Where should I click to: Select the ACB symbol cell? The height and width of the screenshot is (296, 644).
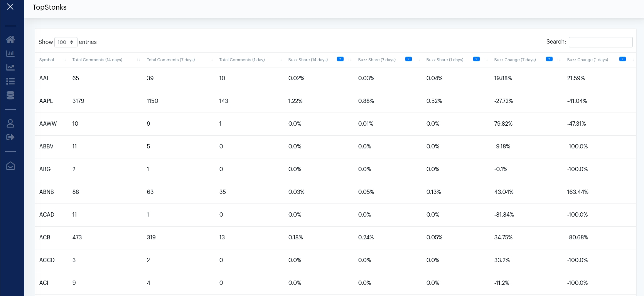point(45,237)
